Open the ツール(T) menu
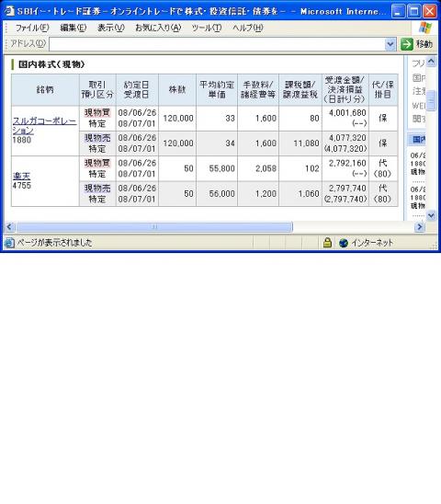441x504 pixels. tap(207, 28)
